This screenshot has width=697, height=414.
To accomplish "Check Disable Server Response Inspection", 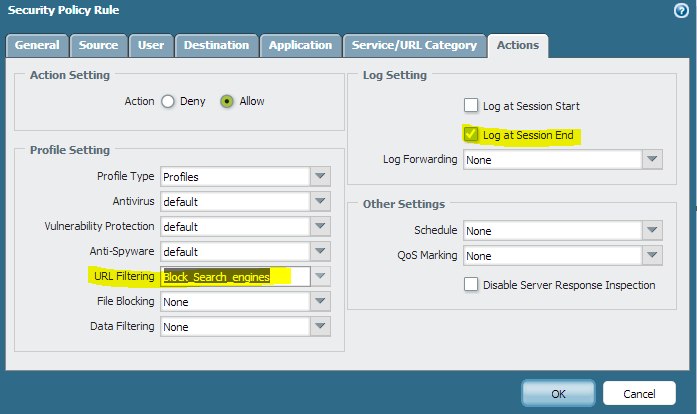I will 471,285.
